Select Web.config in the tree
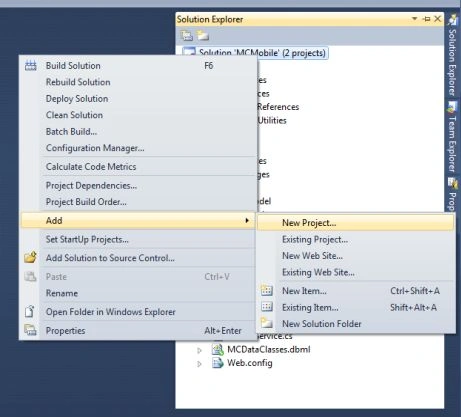Viewport: 461px width, 417px height. (x=250, y=363)
